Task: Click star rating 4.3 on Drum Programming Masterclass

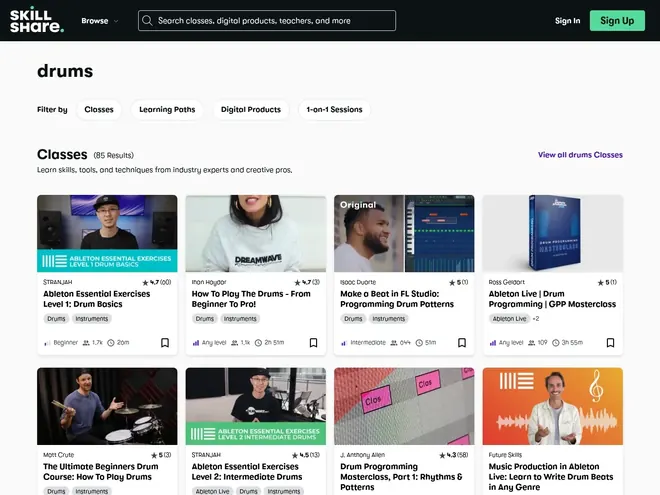Action: point(454,455)
